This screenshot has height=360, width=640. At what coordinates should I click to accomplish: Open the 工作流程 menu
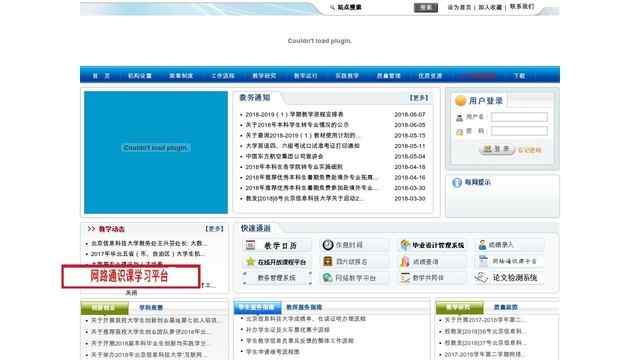click(223, 76)
